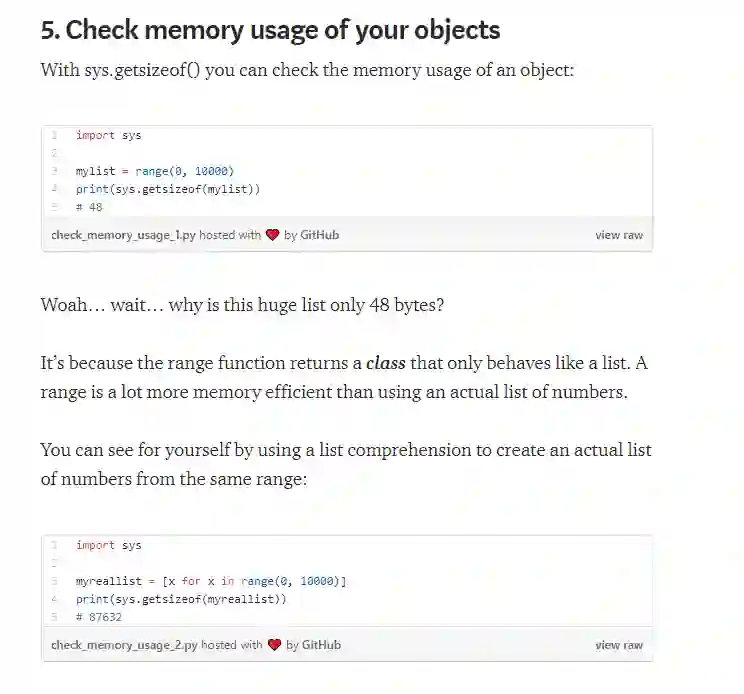Click the heart icon in second gist footer
Image resolution: width=744 pixels, height=694 pixels.
(x=274, y=645)
